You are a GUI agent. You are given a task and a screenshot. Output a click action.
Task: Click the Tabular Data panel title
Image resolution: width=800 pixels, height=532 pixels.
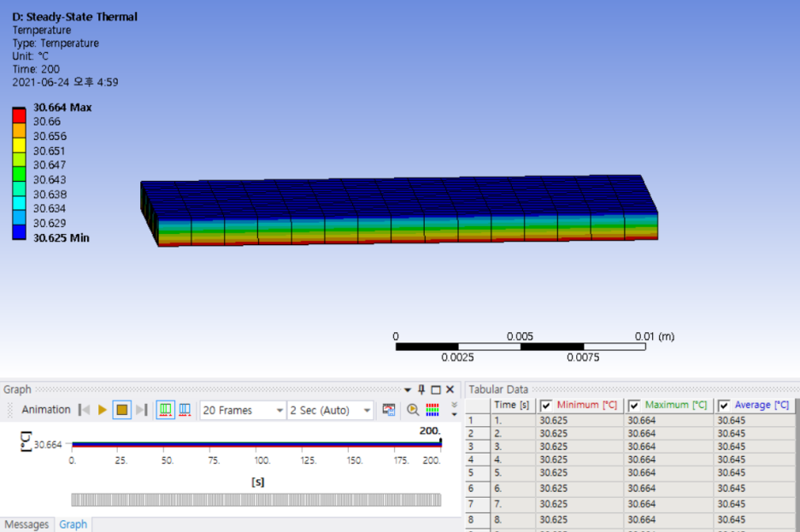498,390
